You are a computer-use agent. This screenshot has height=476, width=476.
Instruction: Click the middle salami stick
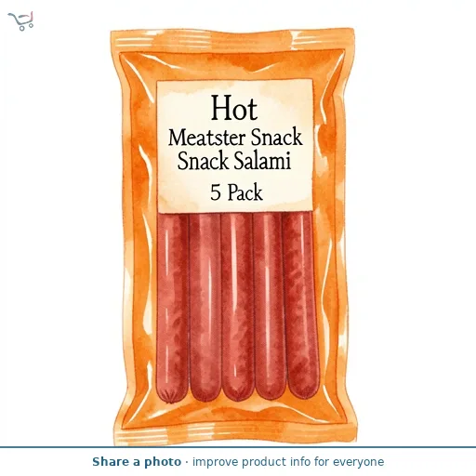(x=237, y=307)
